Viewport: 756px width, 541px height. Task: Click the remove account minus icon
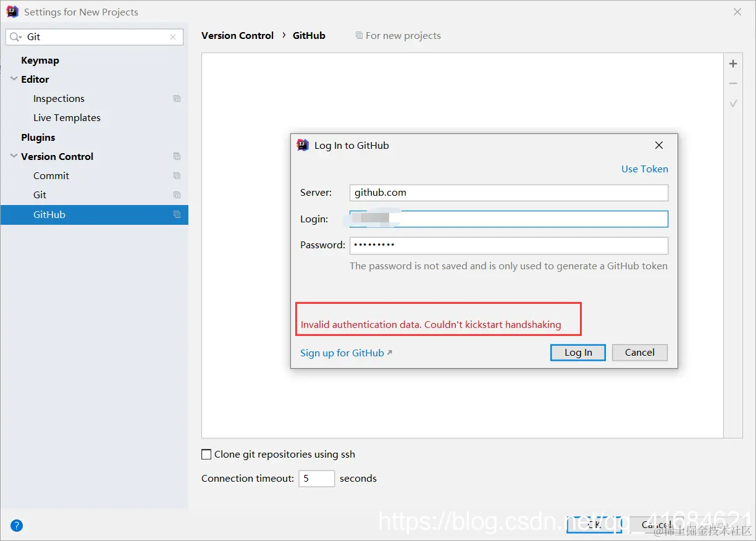point(733,83)
